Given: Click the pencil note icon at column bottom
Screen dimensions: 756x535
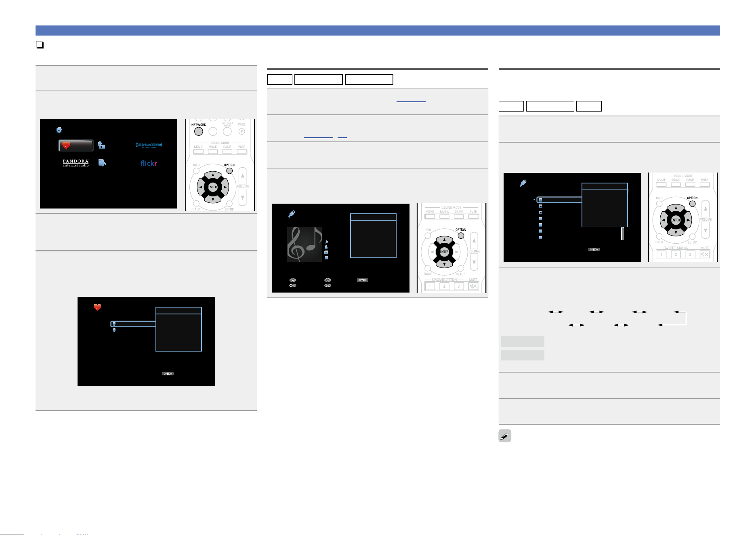Looking at the screenshot, I should pos(505,436).
